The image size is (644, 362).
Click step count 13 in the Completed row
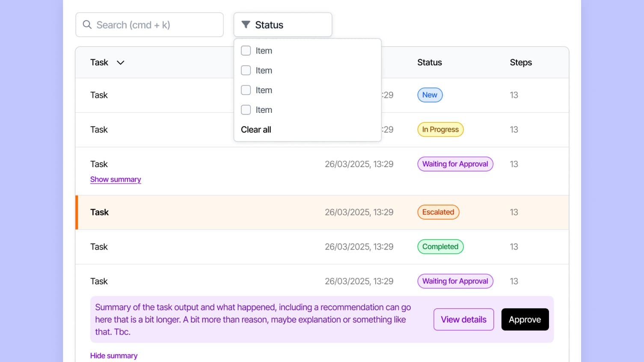(x=514, y=247)
